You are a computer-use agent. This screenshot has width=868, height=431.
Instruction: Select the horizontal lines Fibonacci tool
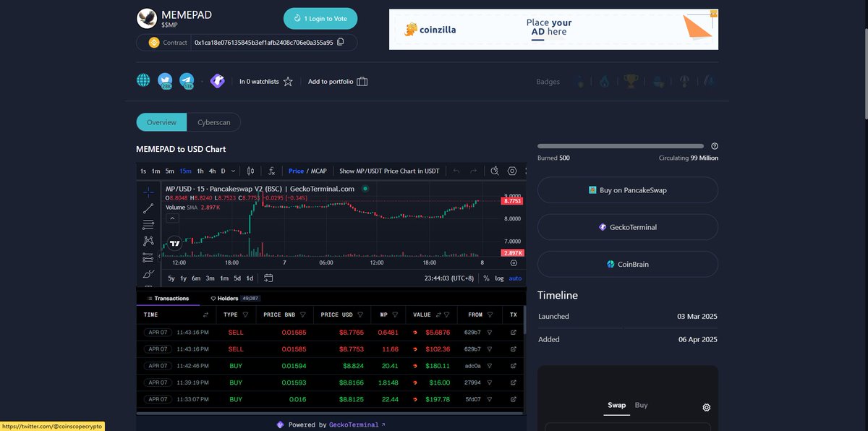148,225
